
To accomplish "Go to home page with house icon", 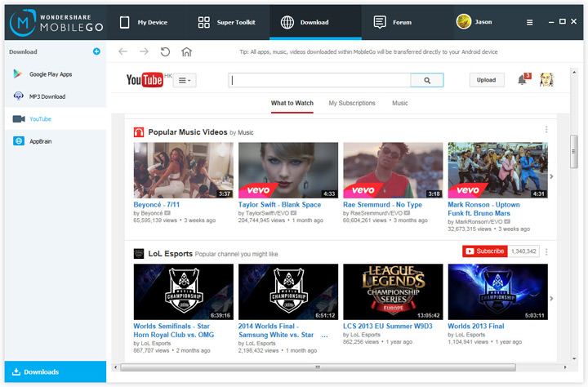I will tap(186, 51).
